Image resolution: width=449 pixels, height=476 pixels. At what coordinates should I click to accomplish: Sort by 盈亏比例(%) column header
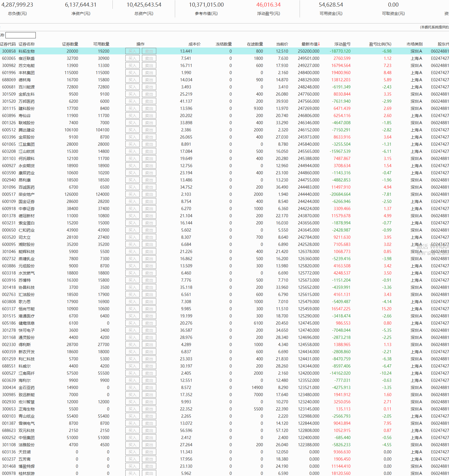click(380, 44)
